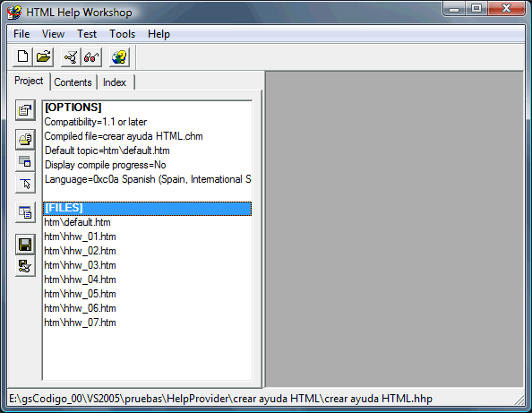532x413 pixels.
Task: Switch to the Index tab
Action: (115, 82)
